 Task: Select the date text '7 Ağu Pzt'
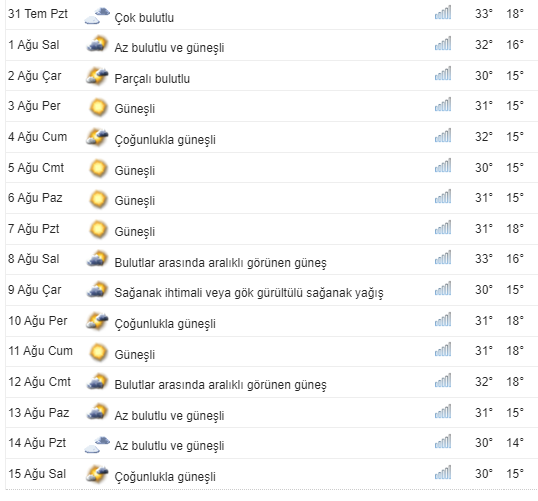coord(34,229)
